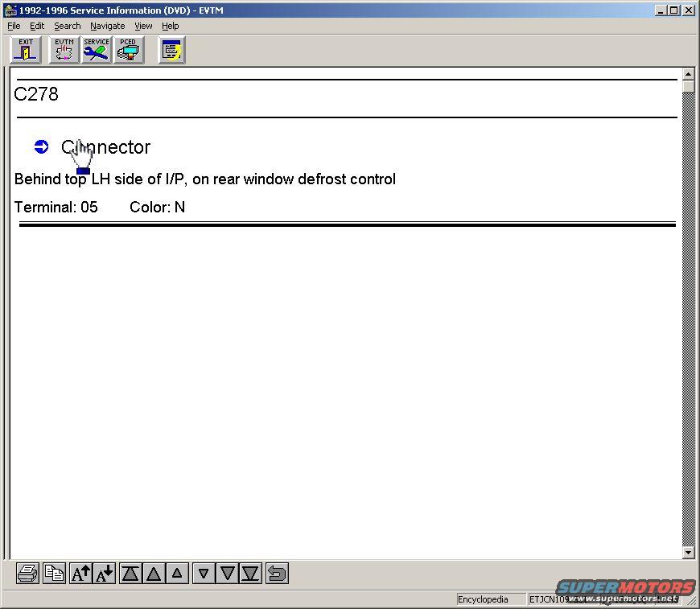Follow the Connector link
The image size is (700, 609).
point(105,147)
